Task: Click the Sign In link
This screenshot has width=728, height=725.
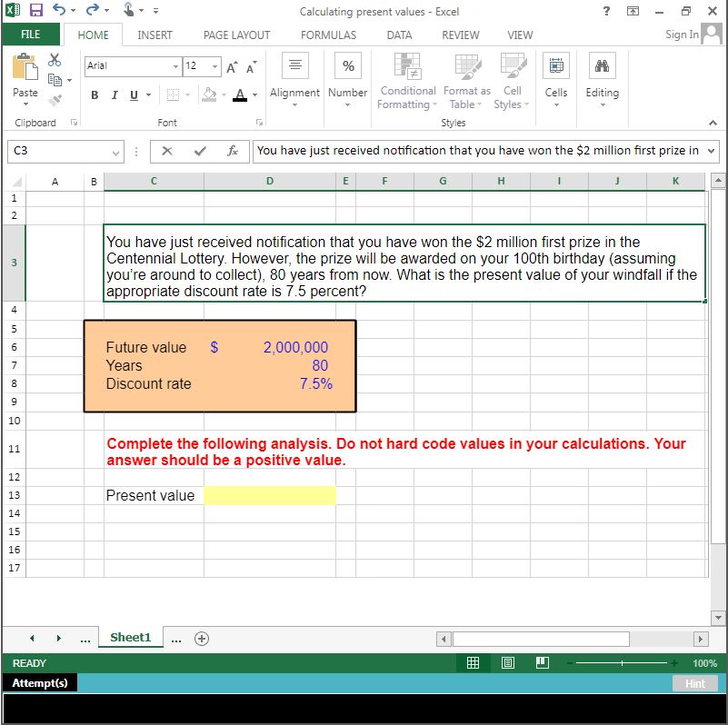Action: pos(682,35)
